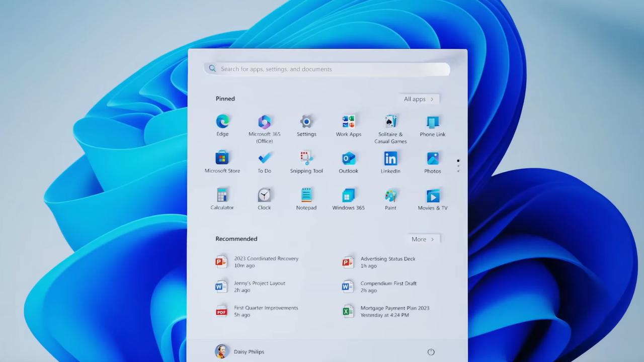This screenshot has width=644, height=362.
Task: Launch Calculator
Action: pos(222,199)
